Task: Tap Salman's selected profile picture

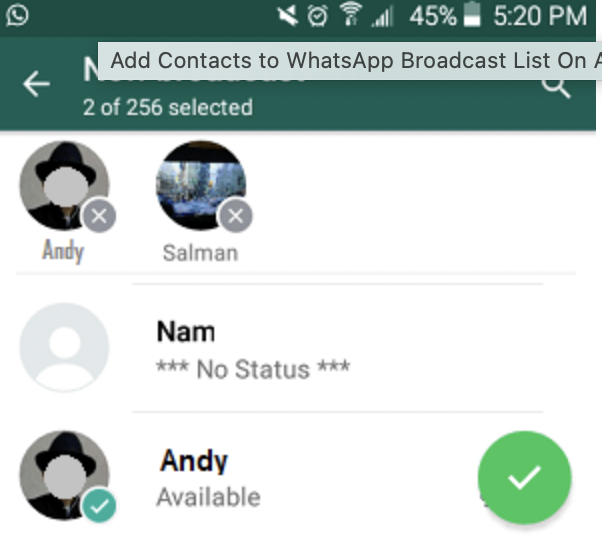Action: click(x=201, y=186)
